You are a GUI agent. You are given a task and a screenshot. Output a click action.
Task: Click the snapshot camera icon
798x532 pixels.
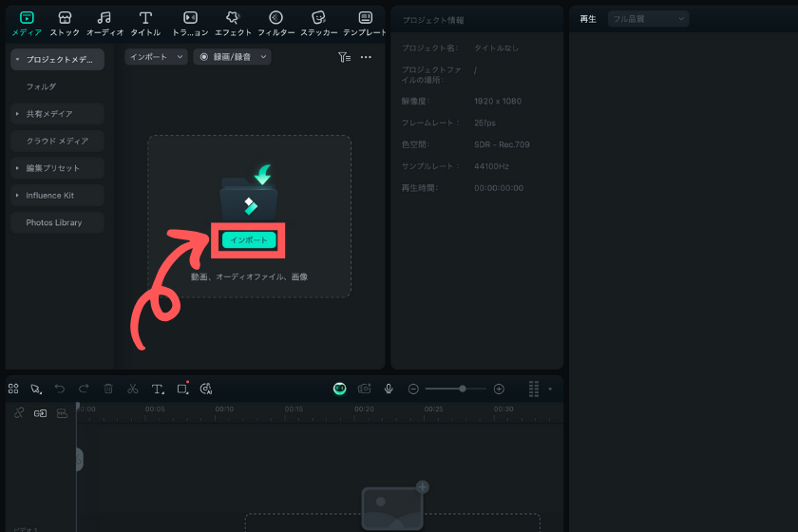(365, 389)
